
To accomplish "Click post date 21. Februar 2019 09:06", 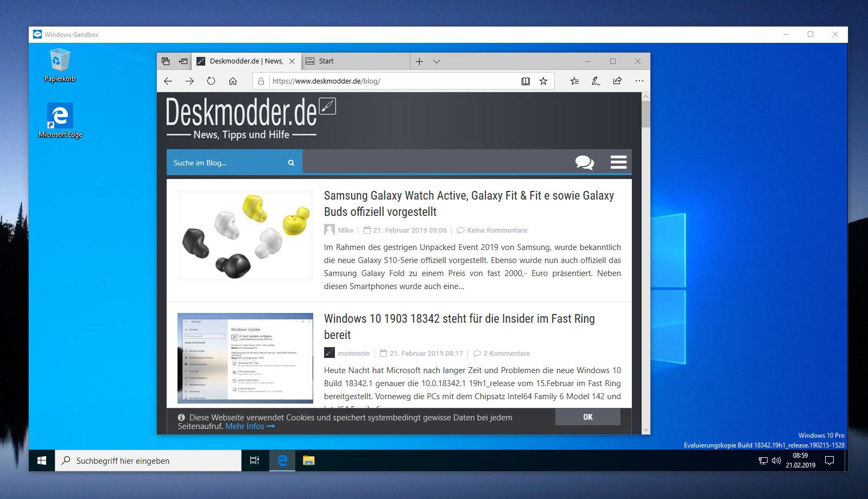I will tap(410, 230).
